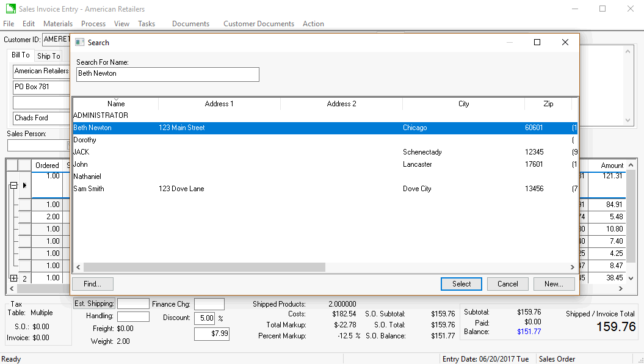Open the Customer Documents menu

tap(258, 24)
